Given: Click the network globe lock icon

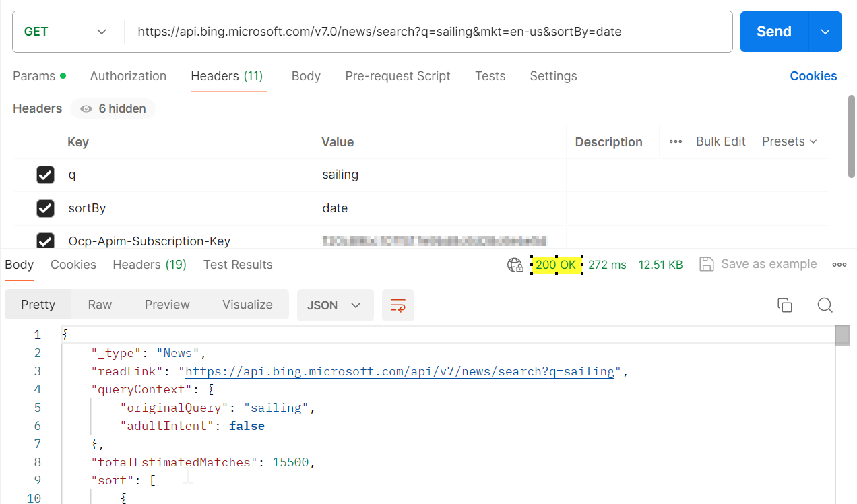Looking at the screenshot, I should click(515, 265).
